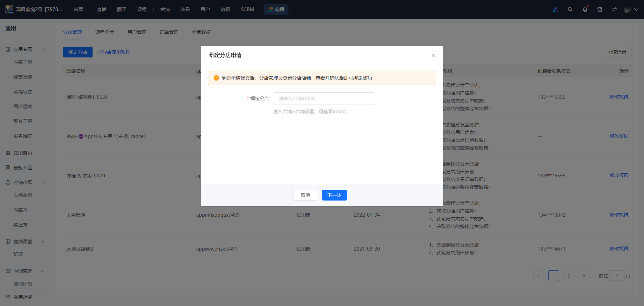Click the 模板专区 sidebar icon
644x306 pixels.
(x=8, y=168)
